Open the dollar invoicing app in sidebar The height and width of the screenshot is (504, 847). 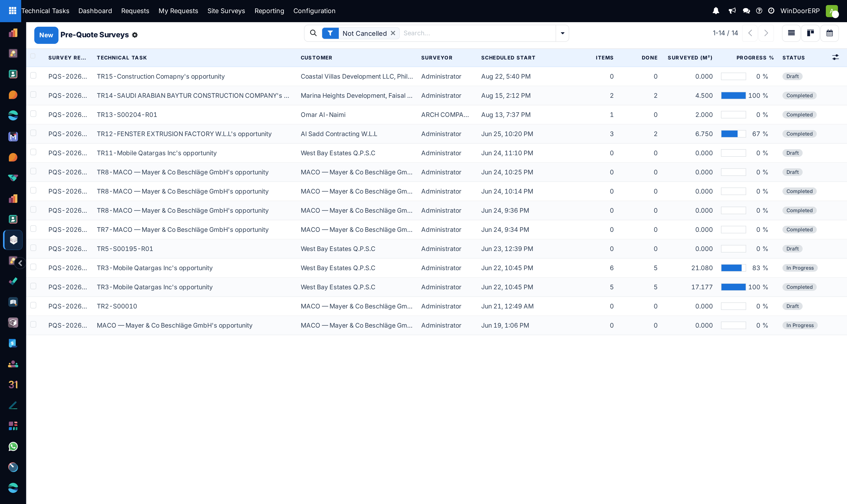click(x=13, y=343)
